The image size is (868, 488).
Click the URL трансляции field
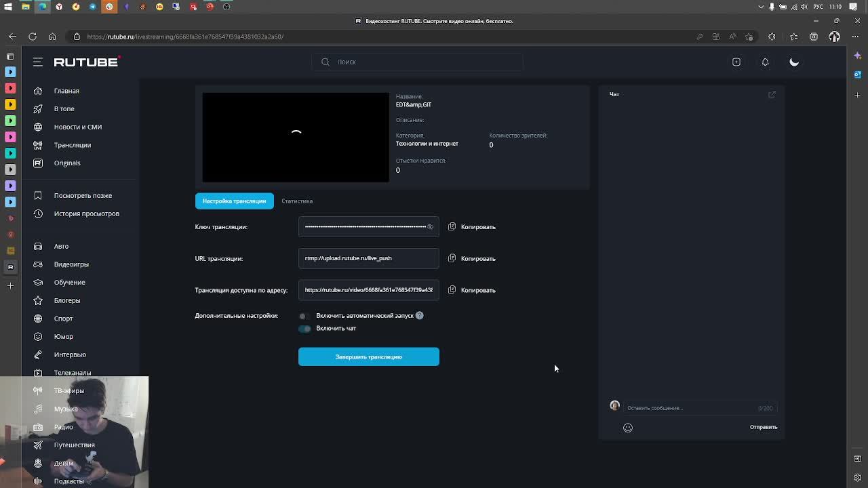(x=369, y=258)
